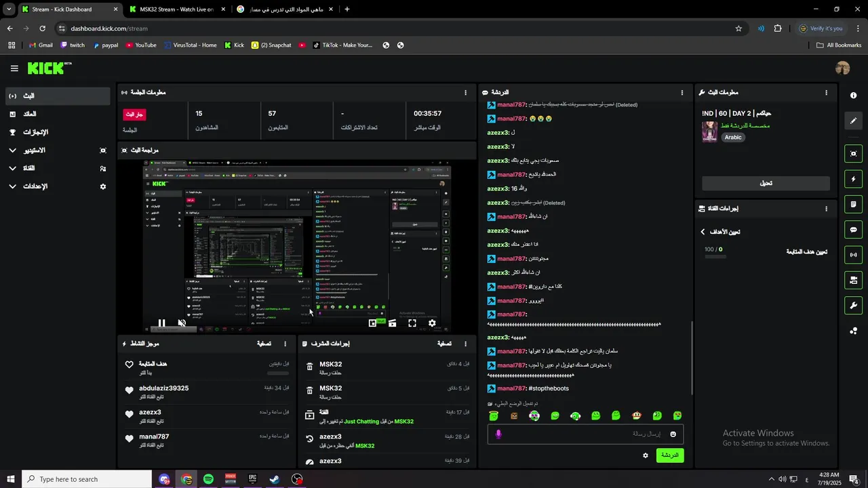The image size is (868, 488).
Task: Send message with green الدردشة button
Action: (x=670, y=455)
